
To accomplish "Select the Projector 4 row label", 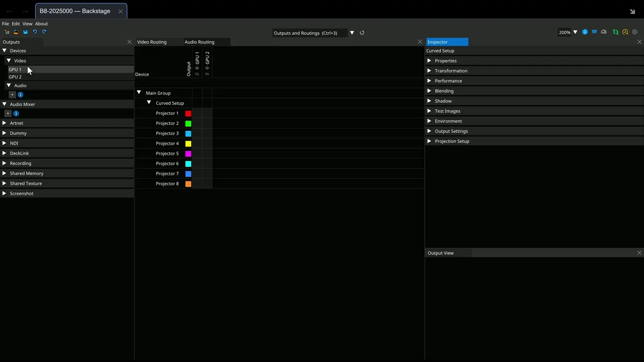I will point(167,143).
